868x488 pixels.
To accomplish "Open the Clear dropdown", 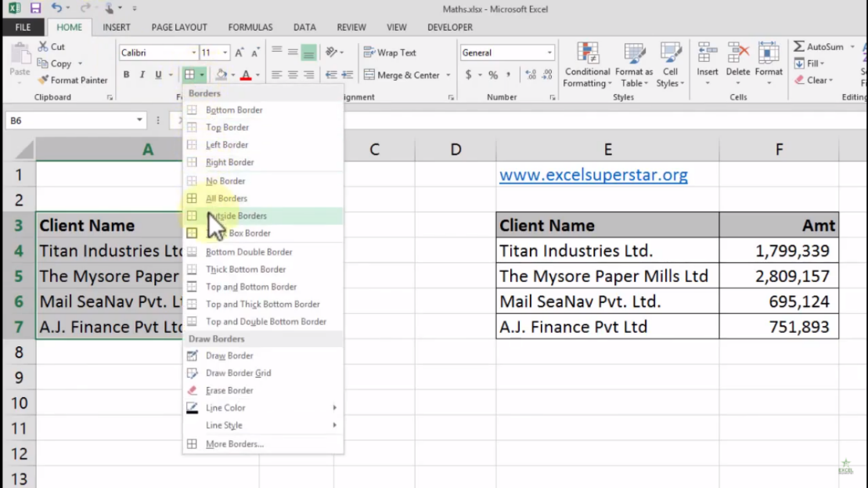I will coord(814,81).
